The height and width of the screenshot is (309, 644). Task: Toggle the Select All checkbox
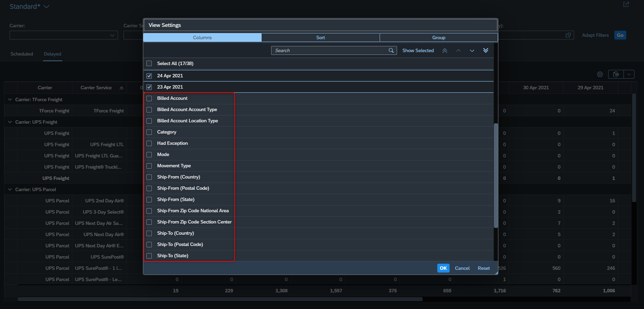(x=149, y=63)
